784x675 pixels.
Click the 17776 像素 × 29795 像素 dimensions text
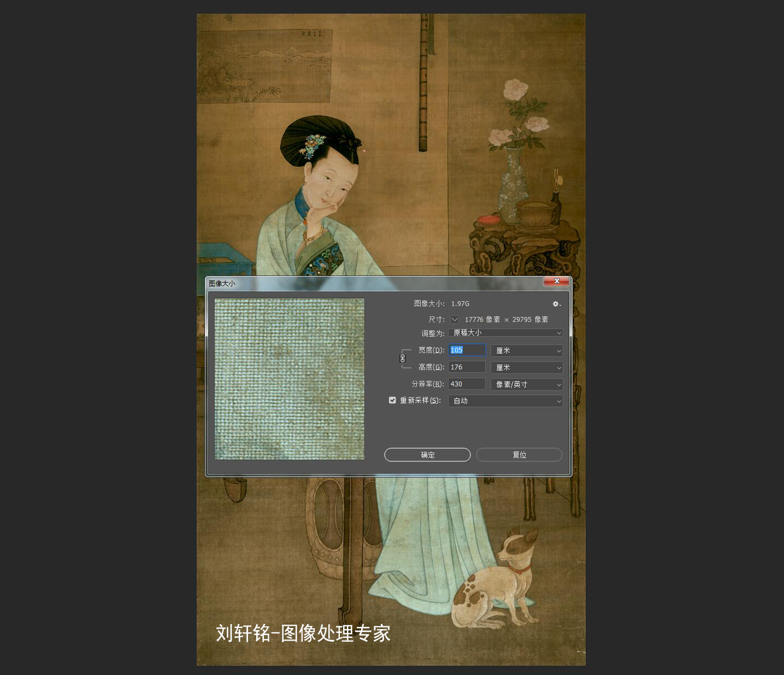click(506, 319)
